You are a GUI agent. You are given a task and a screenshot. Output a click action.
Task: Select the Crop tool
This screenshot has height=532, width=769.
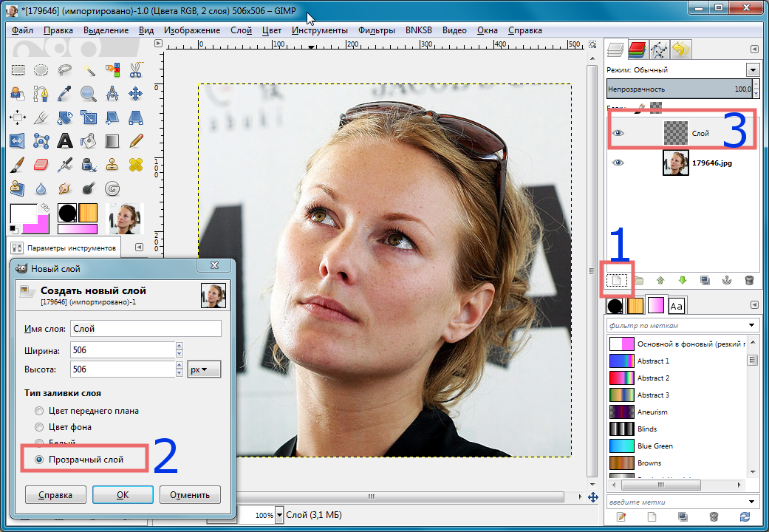coord(41,117)
